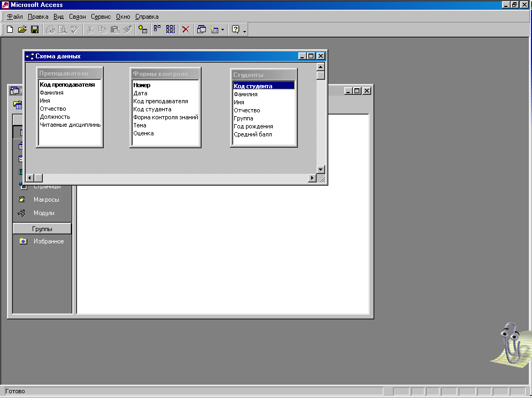This screenshot has width=532, height=398.
Task: Click the Database Window toolbar icon
Action: point(202,29)
